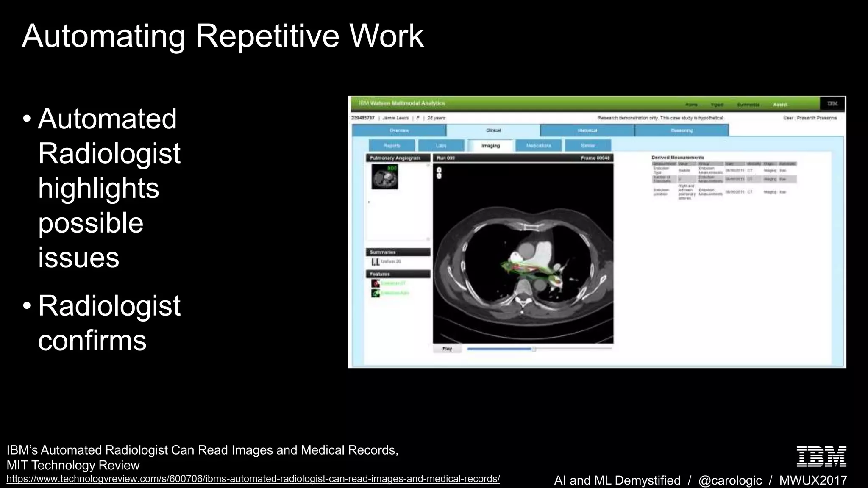Select the Imaging sub-tab
This screenshot has height=488, width=868.
coord(491,146)
